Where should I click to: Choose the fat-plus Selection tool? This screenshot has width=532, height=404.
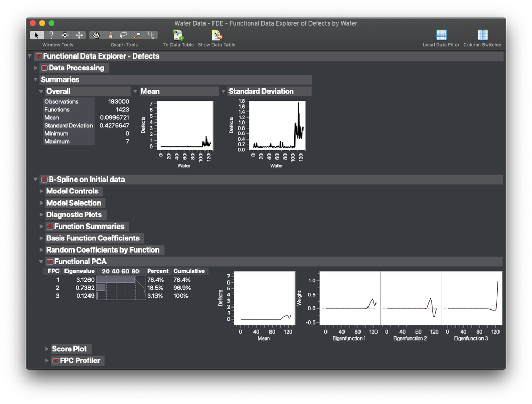[65, 35]
